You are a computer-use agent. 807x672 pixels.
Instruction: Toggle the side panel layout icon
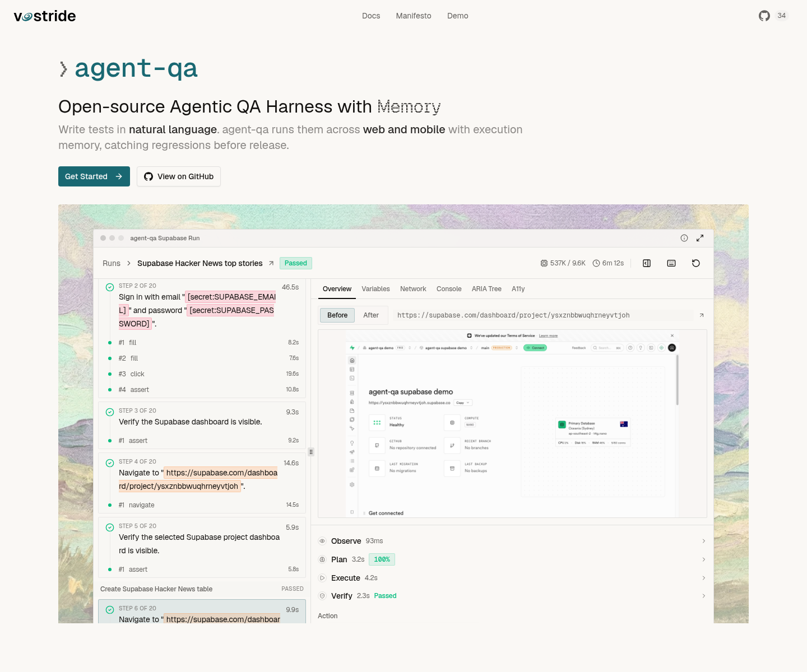pyautogui.click(x=647, y=263)
